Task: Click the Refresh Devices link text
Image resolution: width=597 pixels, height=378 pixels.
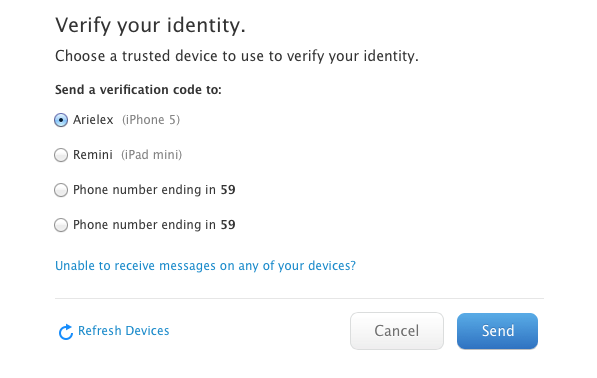Action: 123,330
